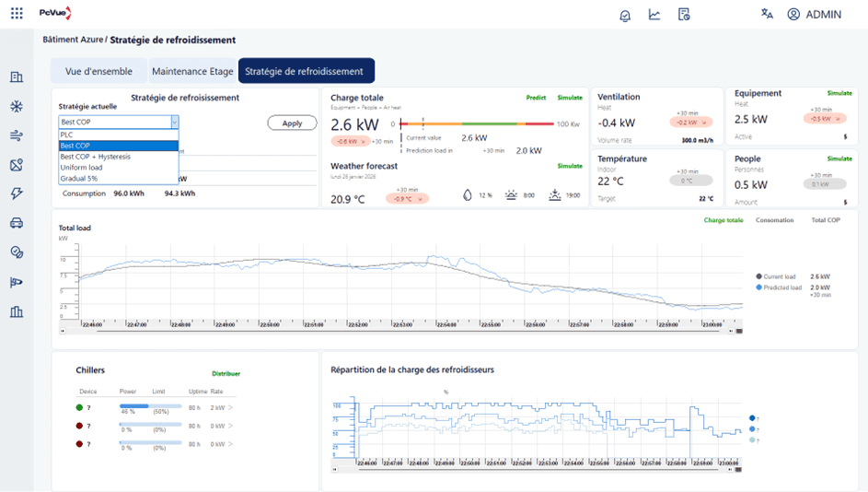This screenshot has height=492, width=868.
Task: Click the Predict link in Charge totale
Action: pos(536,98)
